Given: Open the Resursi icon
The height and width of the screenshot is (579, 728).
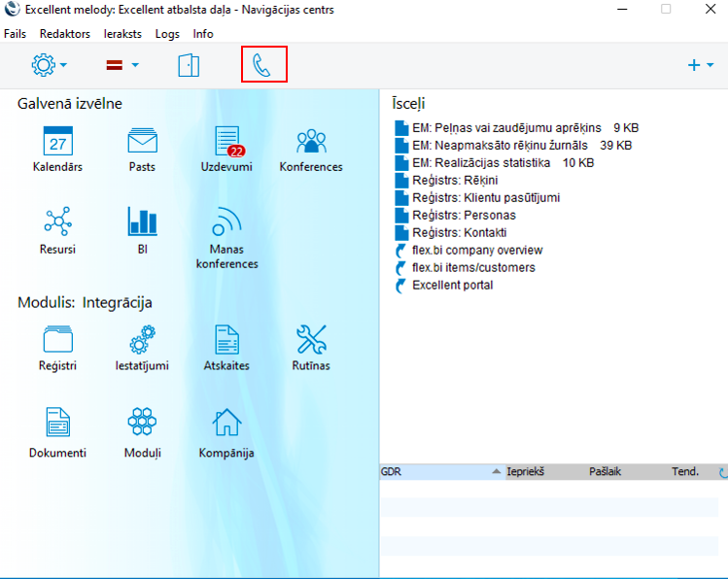Looking at the screenshot, I should (x=57, y=222).
